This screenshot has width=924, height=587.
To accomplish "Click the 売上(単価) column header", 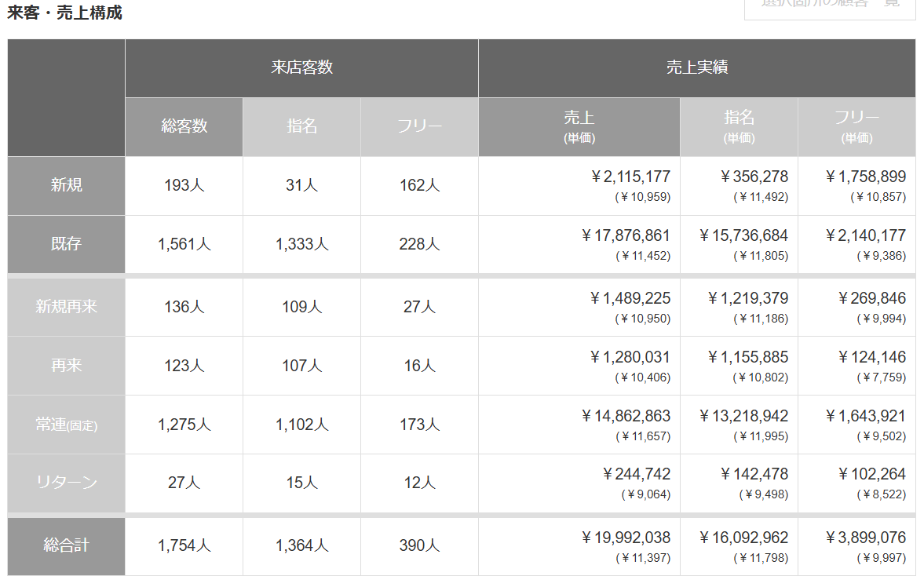I will point(579,126).
